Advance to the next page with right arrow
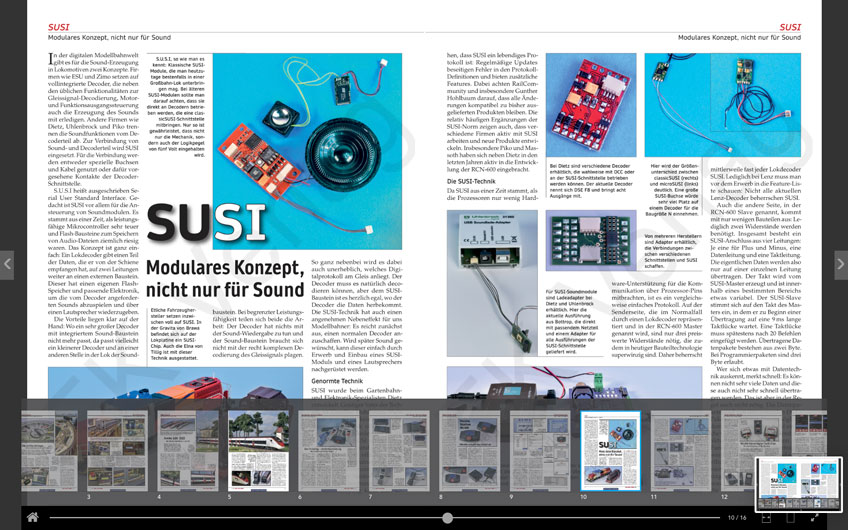848x530 pixels. pyautogui.click(x=841, y=264)
